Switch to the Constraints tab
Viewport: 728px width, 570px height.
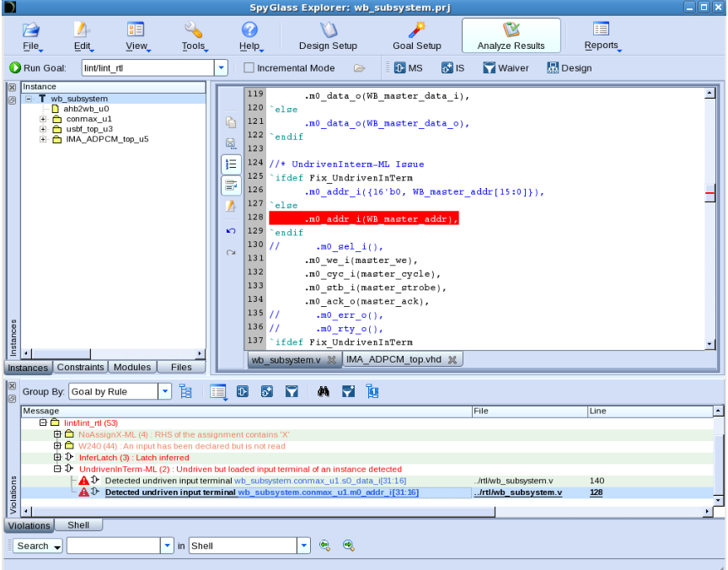click(80, 367)
